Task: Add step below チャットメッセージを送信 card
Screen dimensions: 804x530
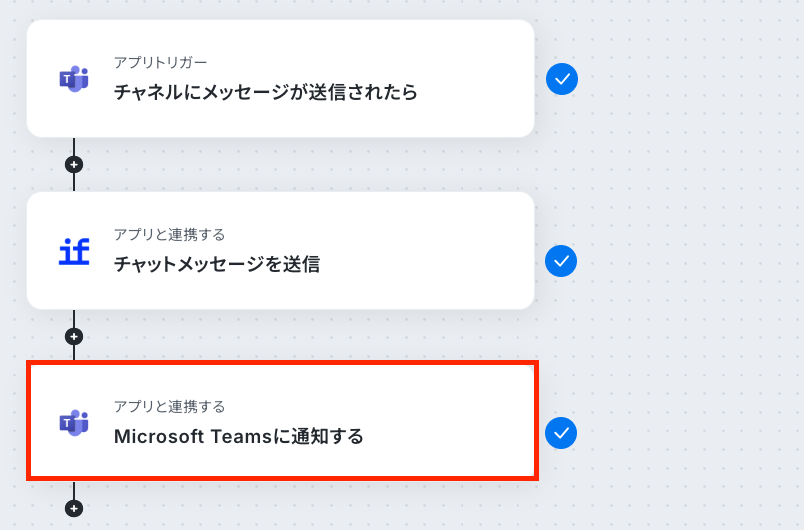Action: 74,337
